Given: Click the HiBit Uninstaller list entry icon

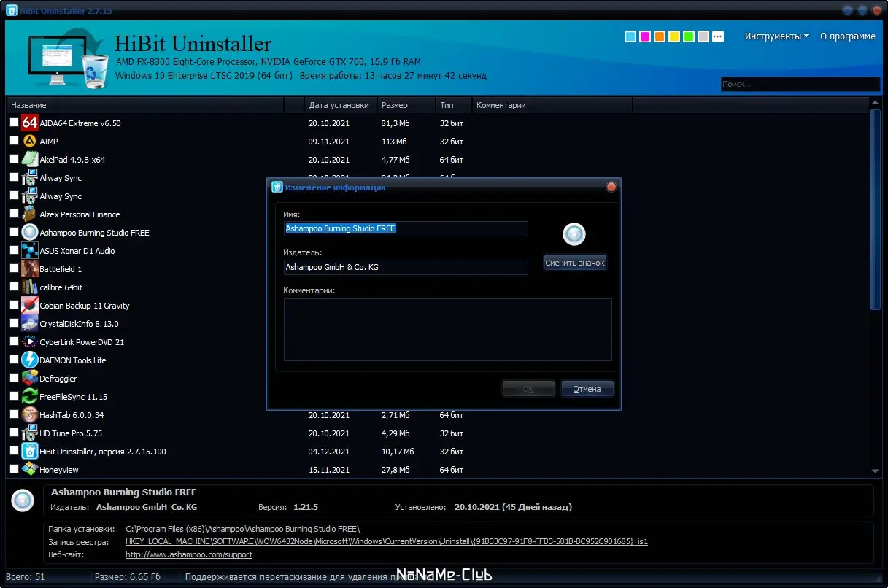Looking at the screenshot, I should pos(30,451).
